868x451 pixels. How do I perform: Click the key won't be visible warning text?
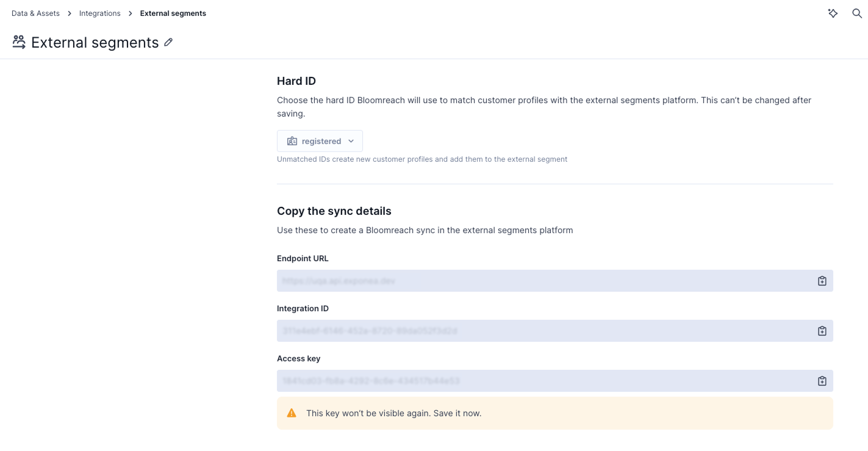[x=394, y=413]
